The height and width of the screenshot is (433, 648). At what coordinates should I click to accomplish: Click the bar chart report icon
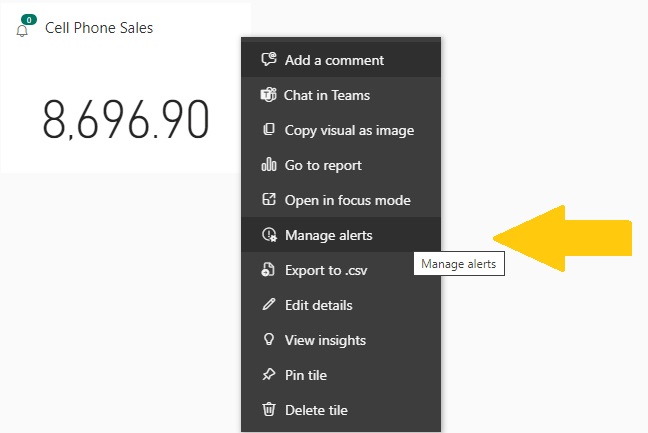point(269,164)
